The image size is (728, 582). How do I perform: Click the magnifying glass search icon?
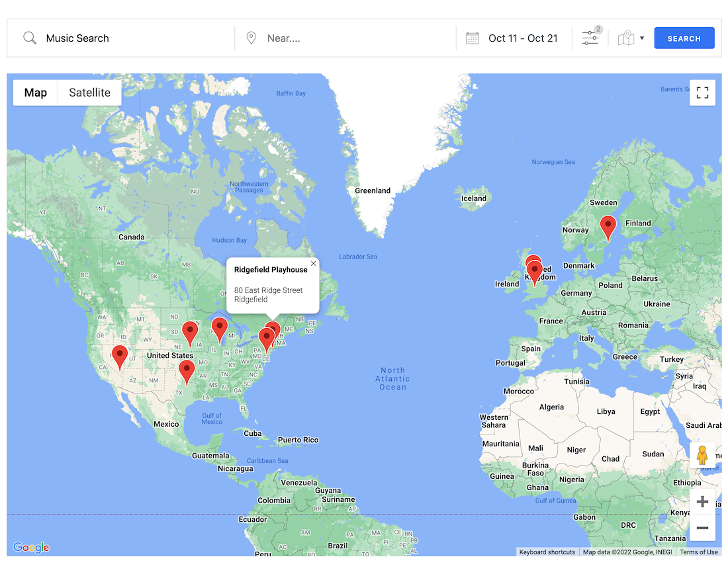(x=30, y=38)
